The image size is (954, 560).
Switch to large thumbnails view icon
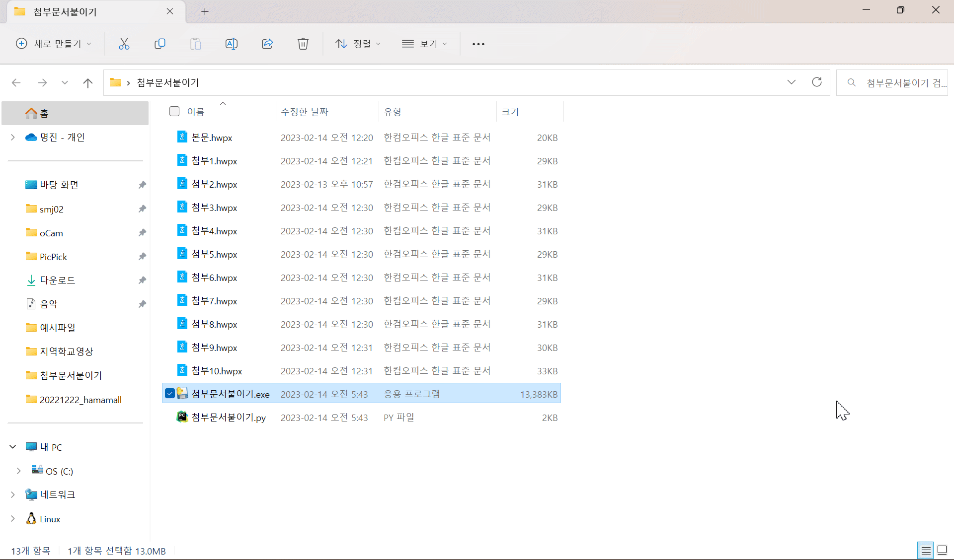pyautogui.click(x=942, y=550)
